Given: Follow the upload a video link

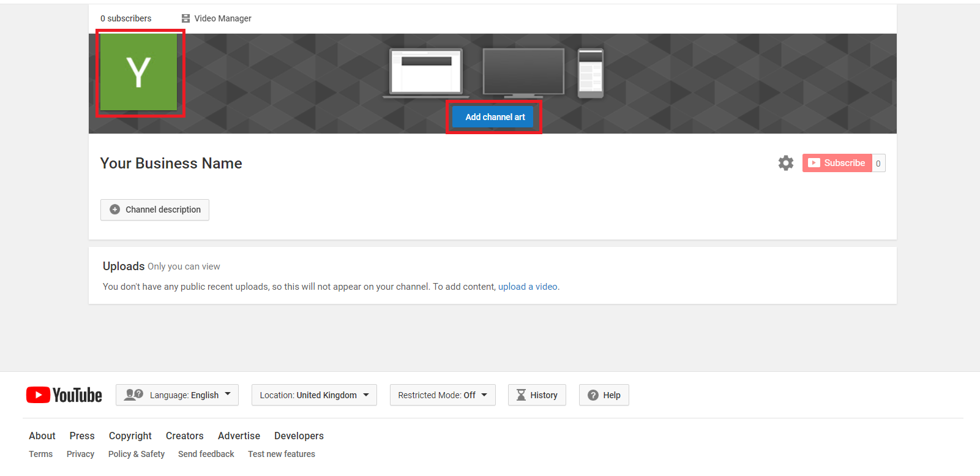Looking at the screenshot, I should pos(528,287).
